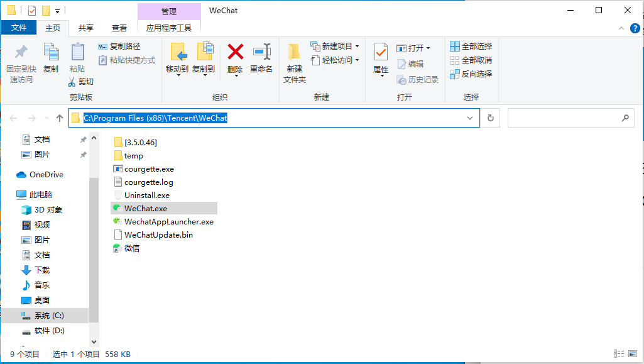The width and height of the screenshot is (644, 364).
Task: Open the File (文件) menu tab
Action: (x=19, y=28)
